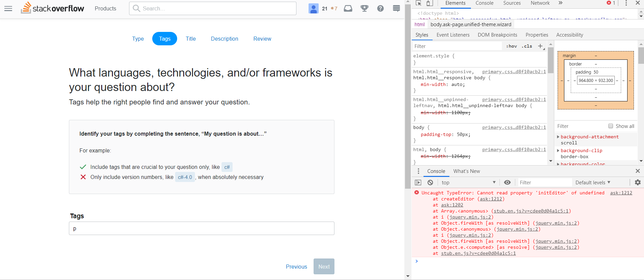Open the top context dropdown in console
This screenshot has height=280, width=644.
point(469,183)
